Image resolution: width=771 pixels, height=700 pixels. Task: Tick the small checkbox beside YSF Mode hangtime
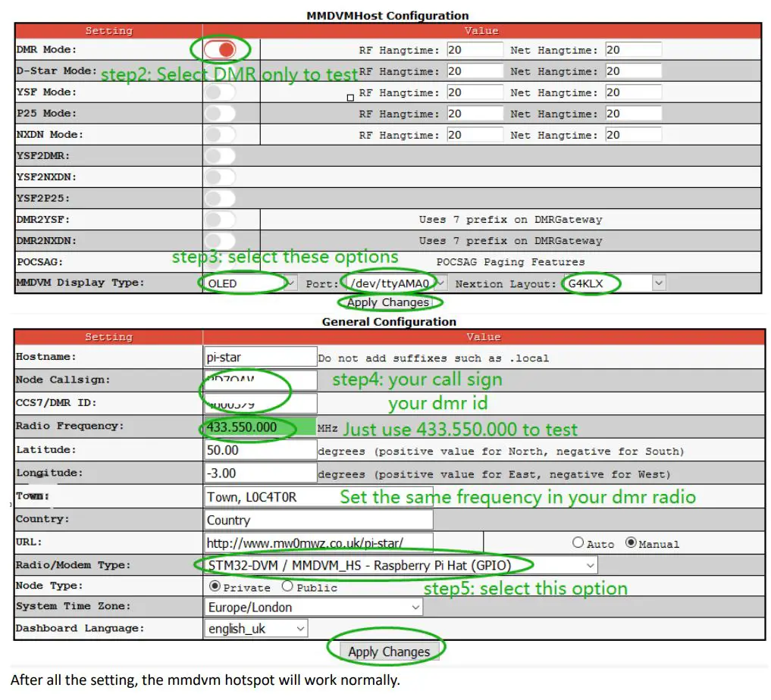tap(349, 97)
